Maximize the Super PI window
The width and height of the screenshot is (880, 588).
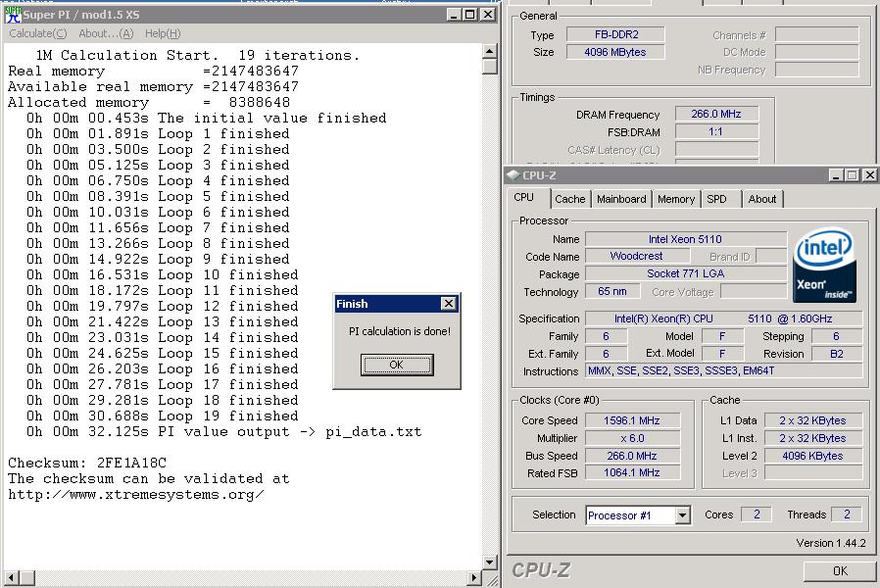pos(469,15)
